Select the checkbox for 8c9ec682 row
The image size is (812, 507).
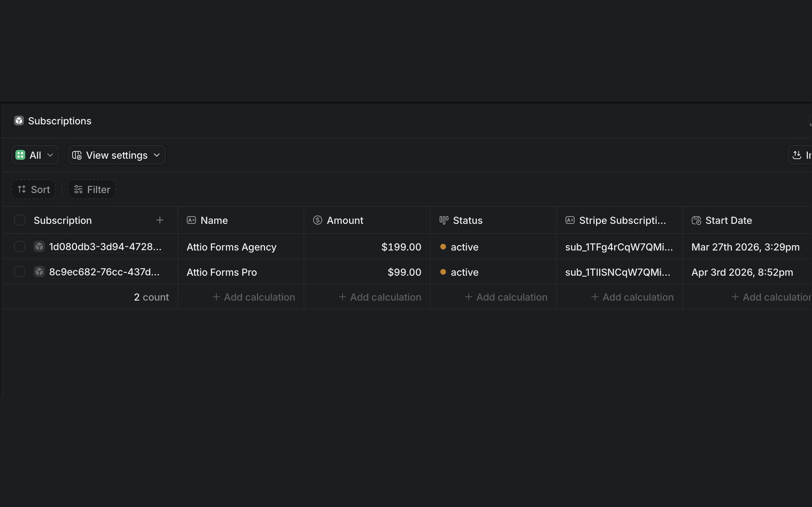pyautogui.click(x=19, y=272)
